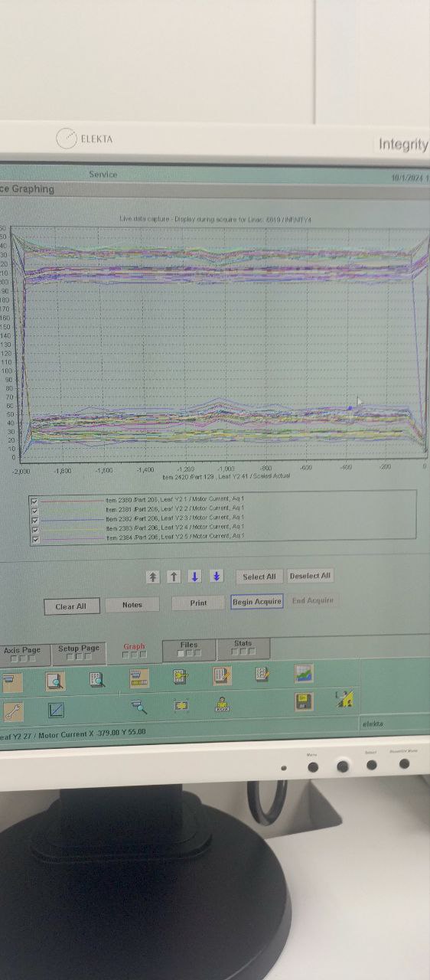This screenshot has height=980, width=430.
Task: Switch to the Axis Page tab
Action: coord(22,653)
